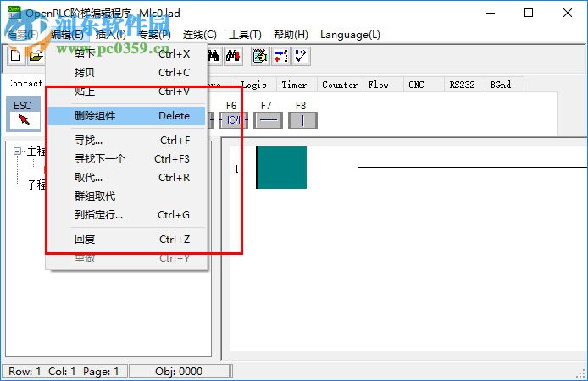Maximize the OpenPLC window
Viewport: 588px width, 381px height.
[529, 13]
